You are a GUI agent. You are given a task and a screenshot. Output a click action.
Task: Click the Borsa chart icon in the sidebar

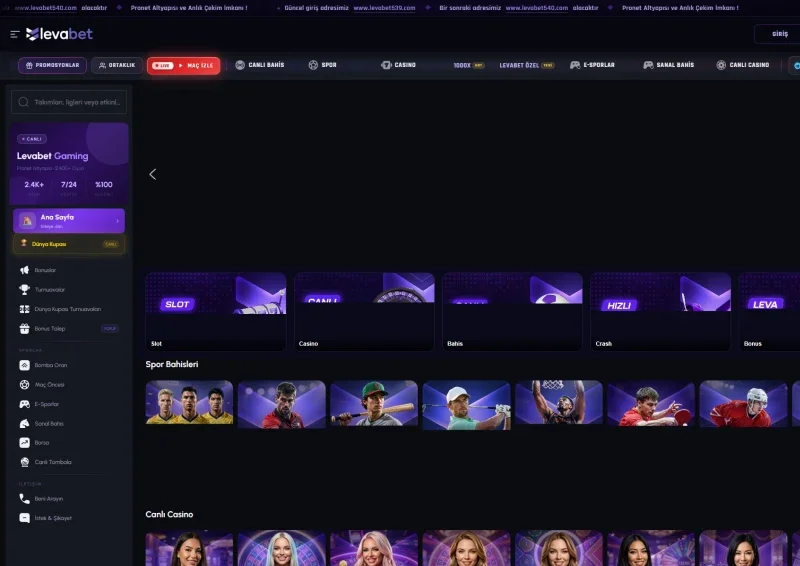click(24, 442)
